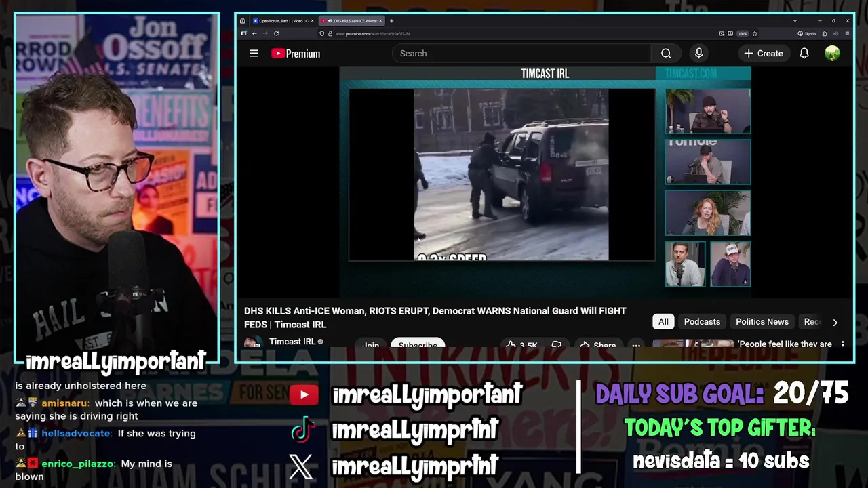
Task: Focus the YouTube Search field
Action: pos(521,54)
